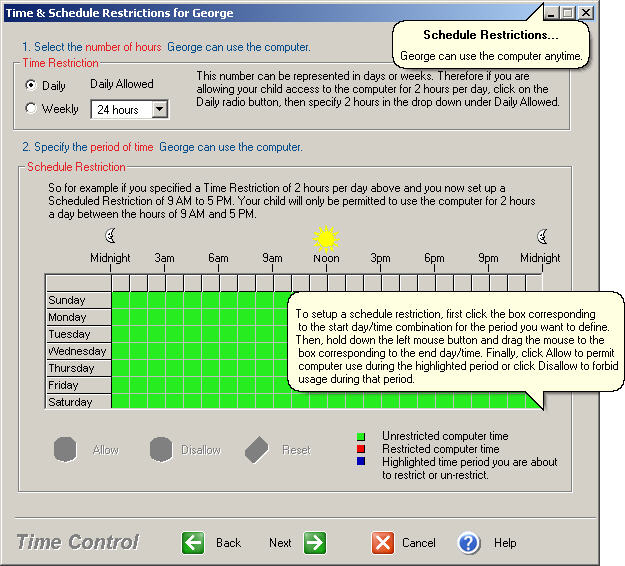Click the 'Schedule Restrictions...' tooltip heading

(x=491, y=35)
